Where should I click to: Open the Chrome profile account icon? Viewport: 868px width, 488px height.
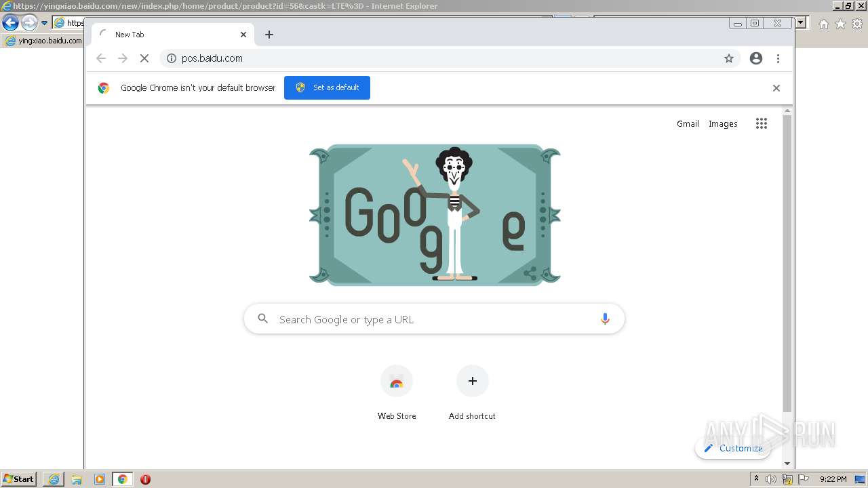[x=756, y=58]
